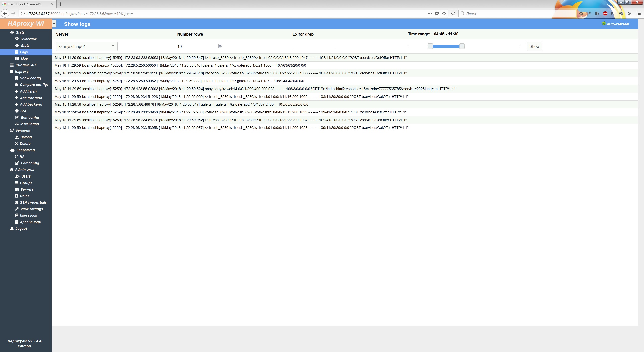Open the Firefox hamburger menu

point(639,13)
